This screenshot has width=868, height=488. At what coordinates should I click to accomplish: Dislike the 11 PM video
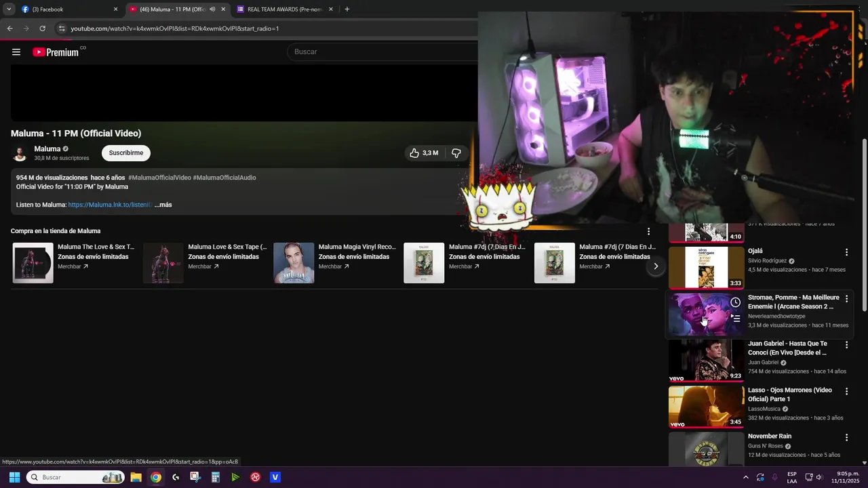pos(456,153)
